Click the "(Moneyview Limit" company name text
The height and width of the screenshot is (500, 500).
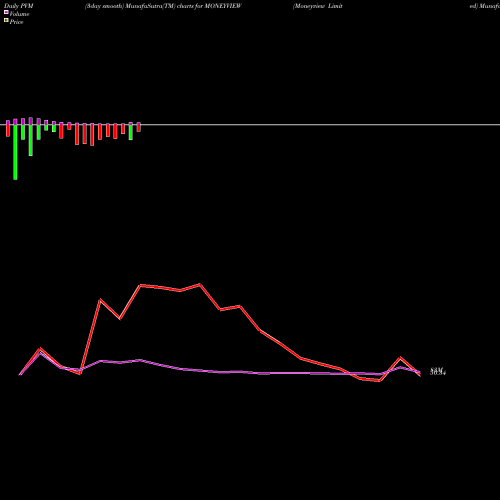coord(318,6)
